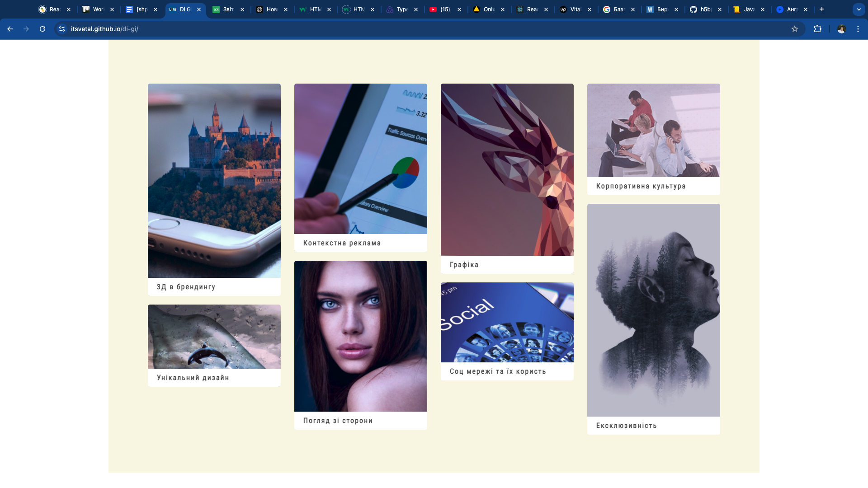Click the 'Корпоративна культура' caption
Image resolution: width=868 pixels, height=488 pixels.
(641, 186)
